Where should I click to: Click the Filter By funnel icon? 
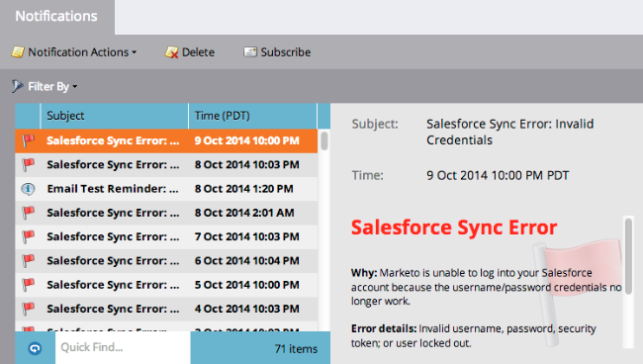point(17,86)
